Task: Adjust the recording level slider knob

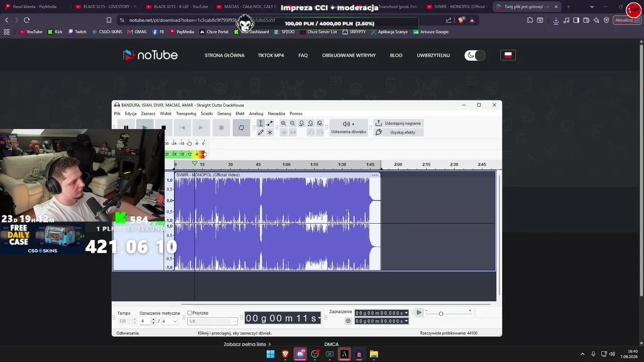Action: tap(189, 144)
